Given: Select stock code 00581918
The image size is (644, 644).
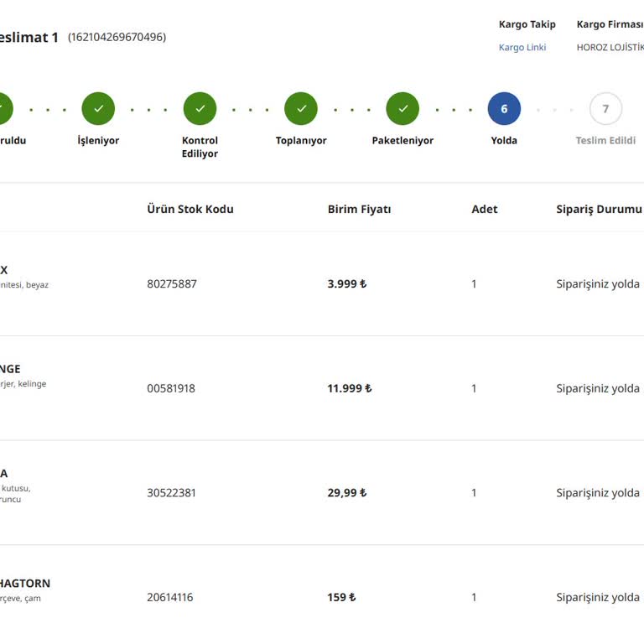Looking at the screenshot, I should (171, 388).
